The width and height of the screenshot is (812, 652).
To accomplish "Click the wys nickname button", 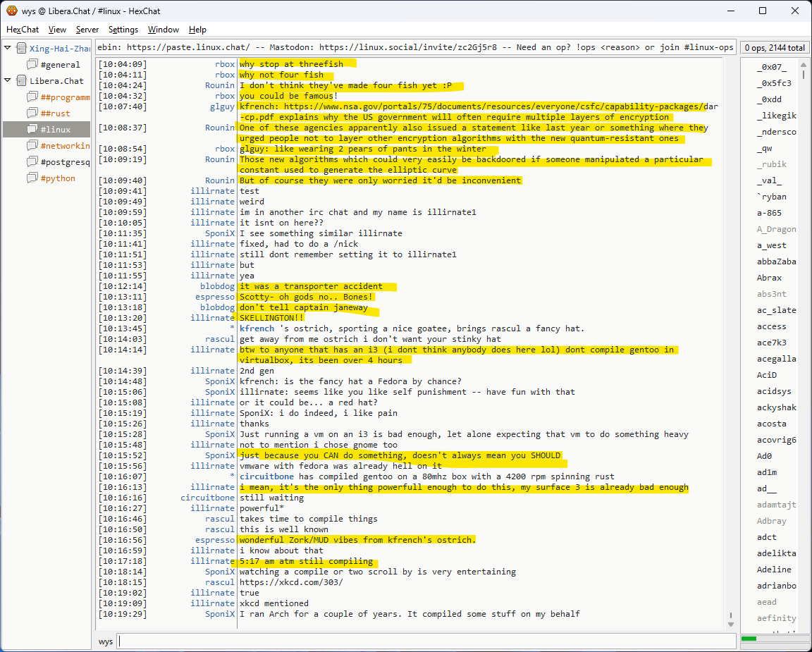I will point(106,641).
